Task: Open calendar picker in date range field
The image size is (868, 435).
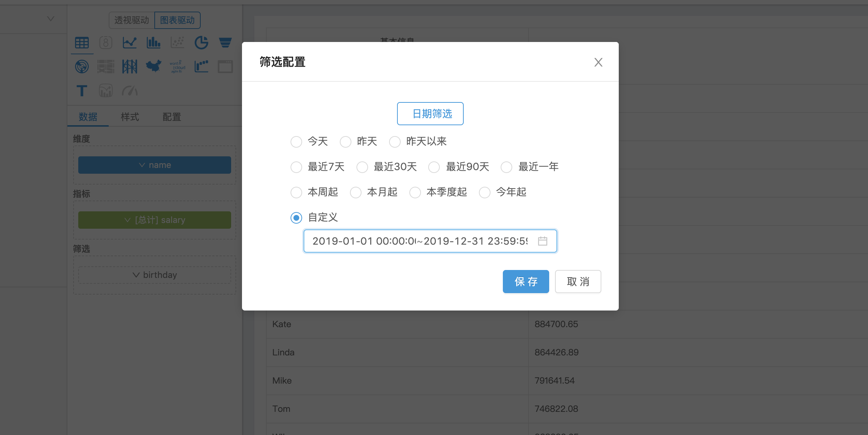Action: [542, 241]
